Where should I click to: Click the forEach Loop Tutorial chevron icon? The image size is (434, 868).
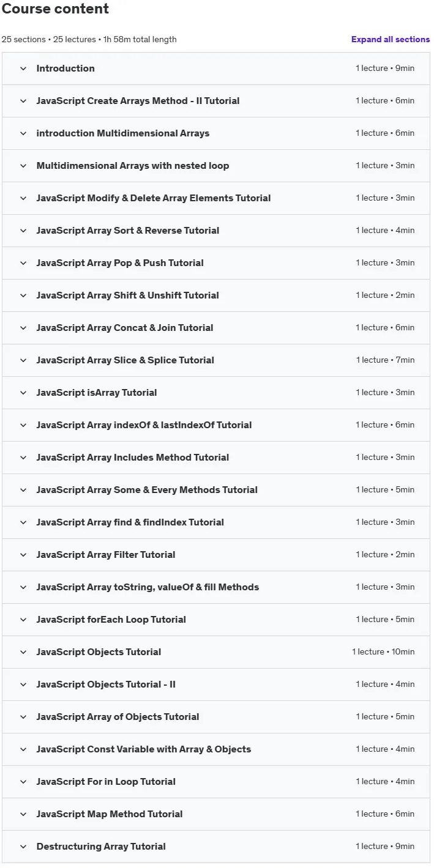click(x=23, y=620)
